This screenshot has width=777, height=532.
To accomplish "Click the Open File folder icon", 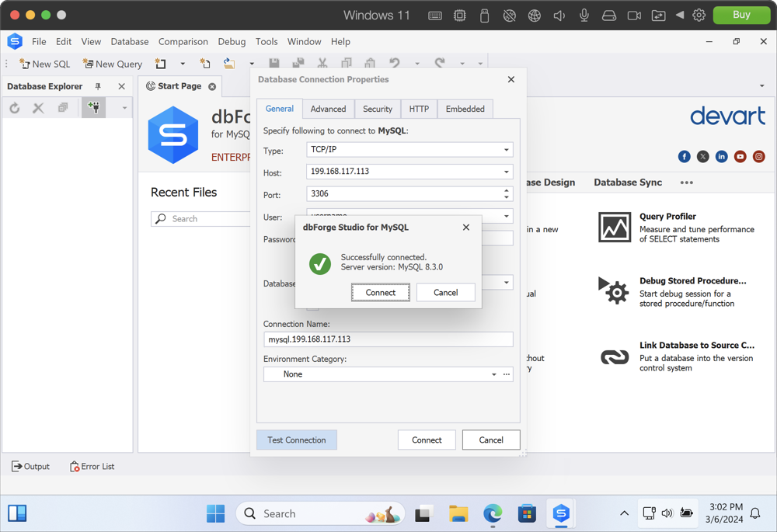I will [x=229, y=64].
